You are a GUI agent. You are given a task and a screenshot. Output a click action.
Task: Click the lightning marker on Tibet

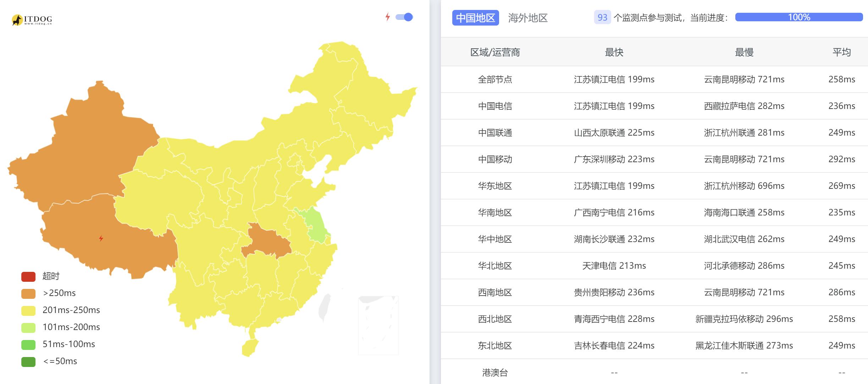[101, 238]
